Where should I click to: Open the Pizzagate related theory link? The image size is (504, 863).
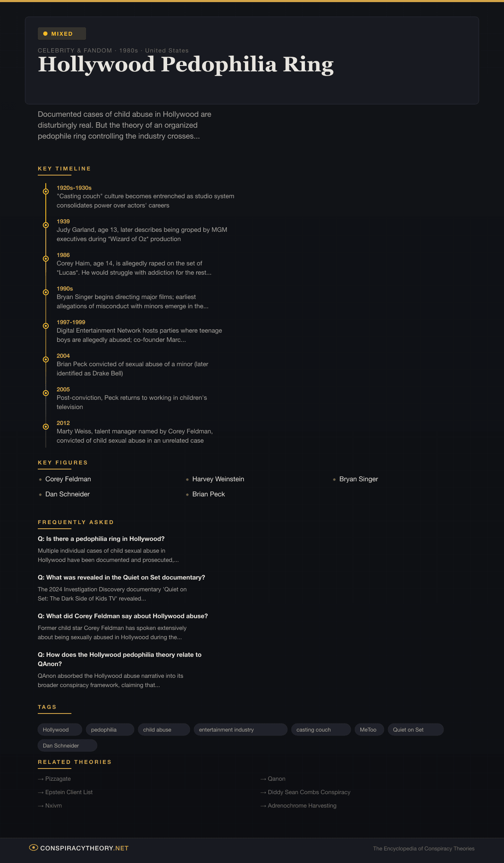(x=58, y=779)
